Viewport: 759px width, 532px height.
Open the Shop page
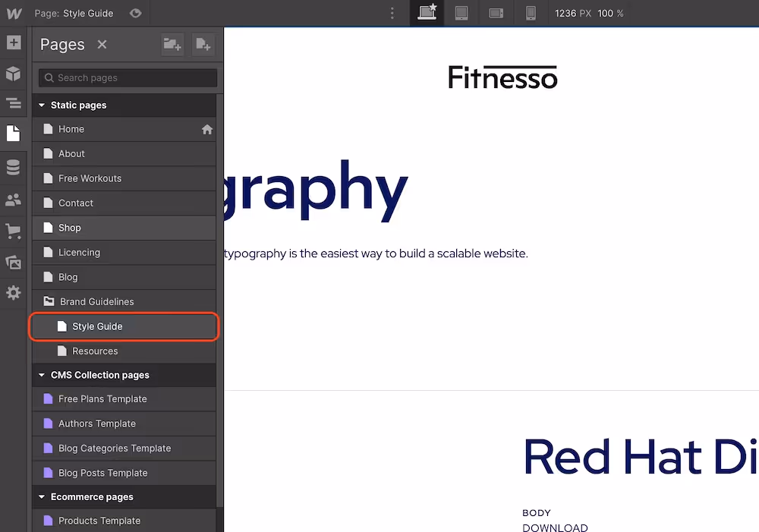coord(124,228)
